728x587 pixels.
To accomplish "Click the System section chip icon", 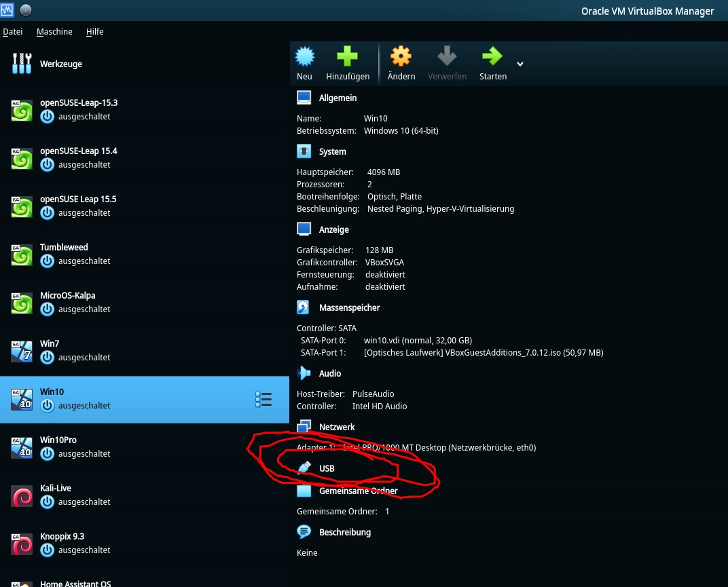I will pyautogui.click(x=304, y=151).
